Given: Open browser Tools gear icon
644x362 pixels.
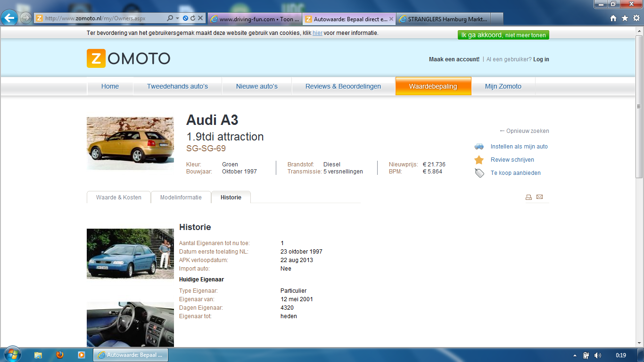Looking at the screenshot, I should click(636, 18).
